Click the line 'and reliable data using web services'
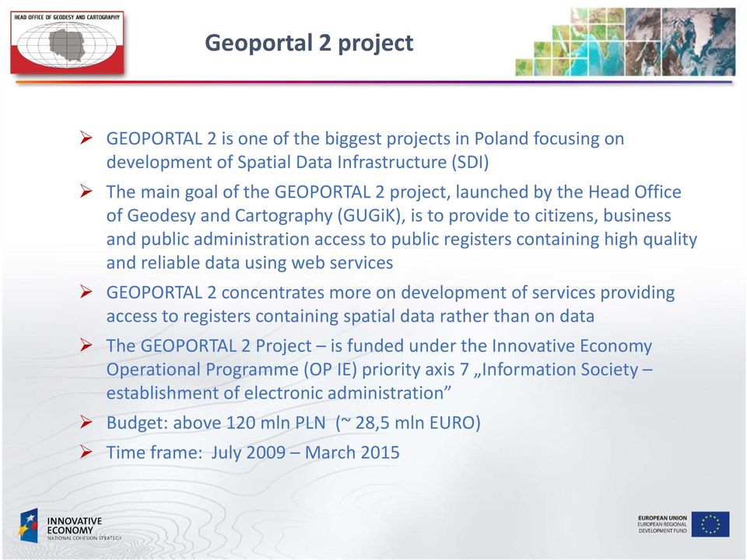The width and height of the screenshot is (747, 560). (250, 263)
